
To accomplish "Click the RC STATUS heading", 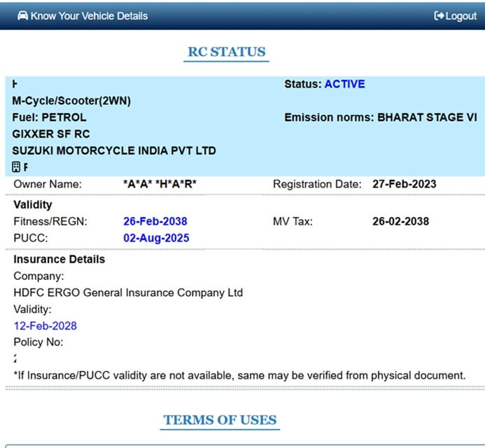I will (226, 52).
